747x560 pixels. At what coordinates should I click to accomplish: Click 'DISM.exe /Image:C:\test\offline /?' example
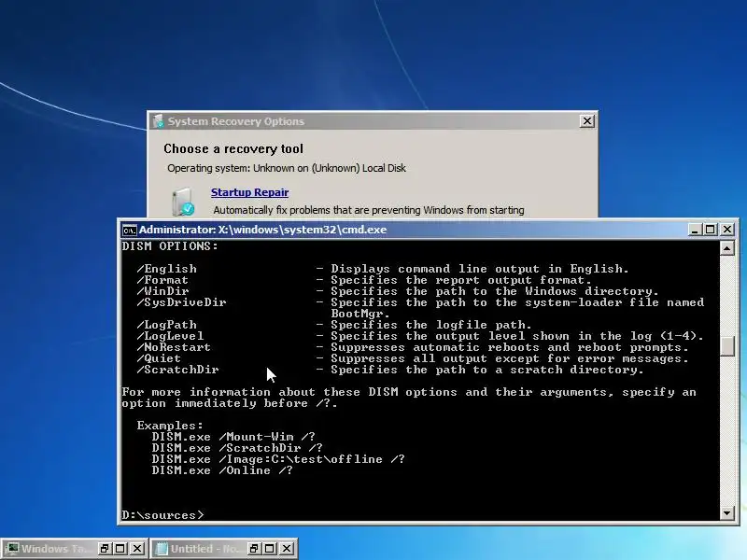(x=278, y=459)
